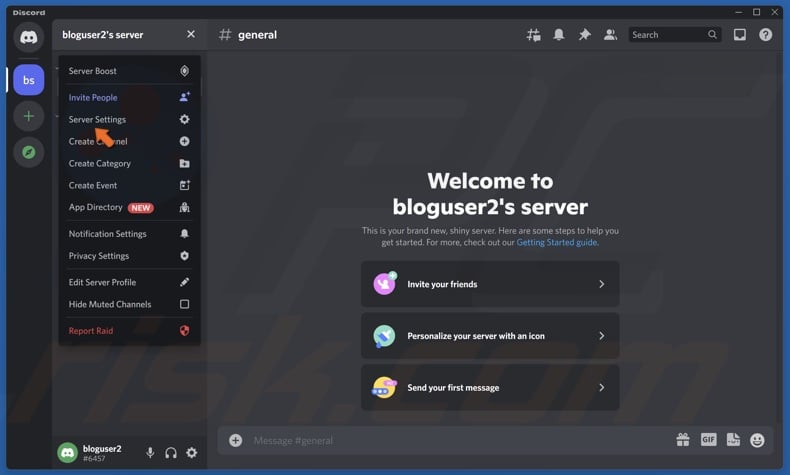Click App Directory robot icon
The width and height of the screenshot is (790, 475).
coord(185,207)
